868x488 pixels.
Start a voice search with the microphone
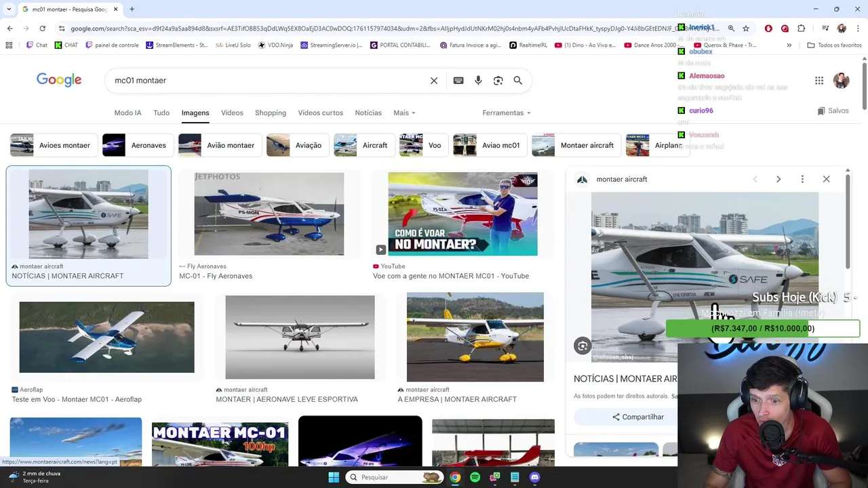[478, 81]
